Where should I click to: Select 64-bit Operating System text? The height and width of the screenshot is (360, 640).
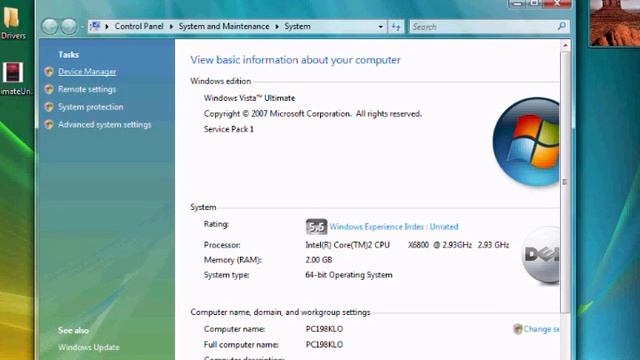pyautogui.click(x=349, y=275)
